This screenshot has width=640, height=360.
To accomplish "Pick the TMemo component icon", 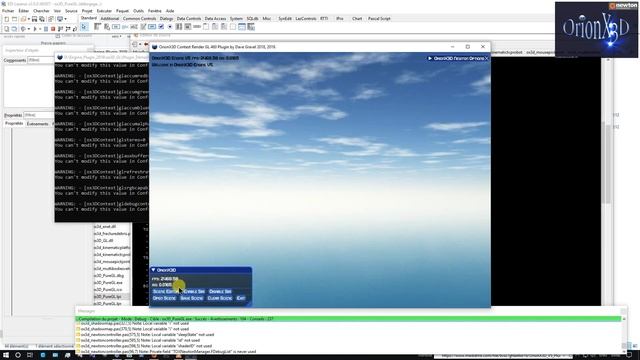I will pyautogui.click(x=143, y=27).
